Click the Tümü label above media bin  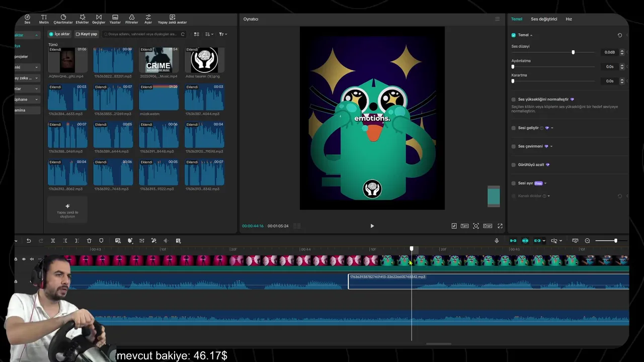pos(53,45)
